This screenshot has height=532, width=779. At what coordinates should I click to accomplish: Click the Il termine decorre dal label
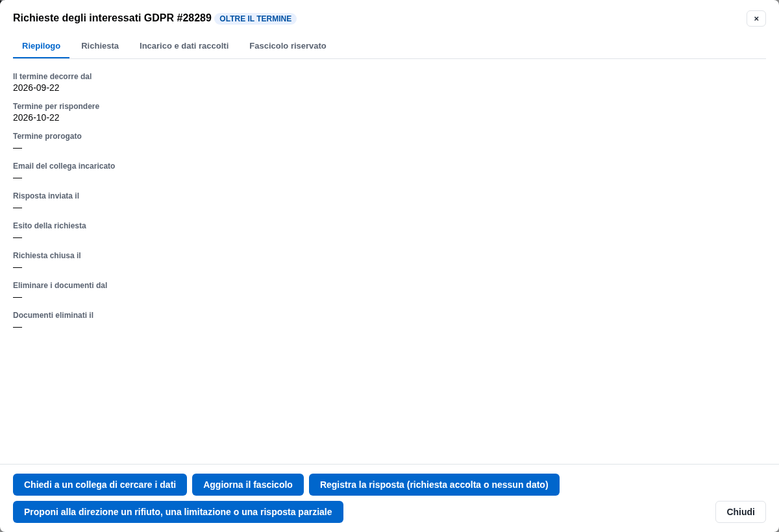[53, 77]
